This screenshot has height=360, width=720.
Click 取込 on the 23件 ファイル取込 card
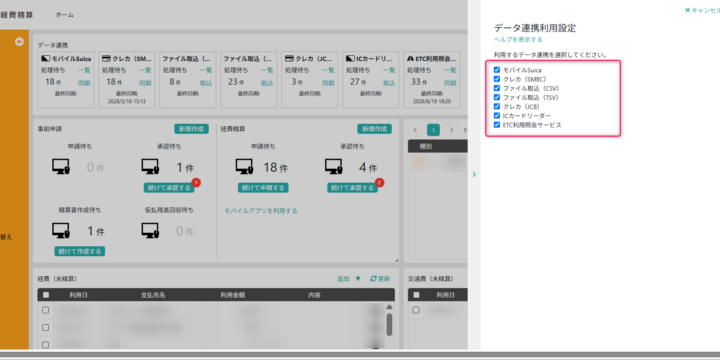coord(267,83)
